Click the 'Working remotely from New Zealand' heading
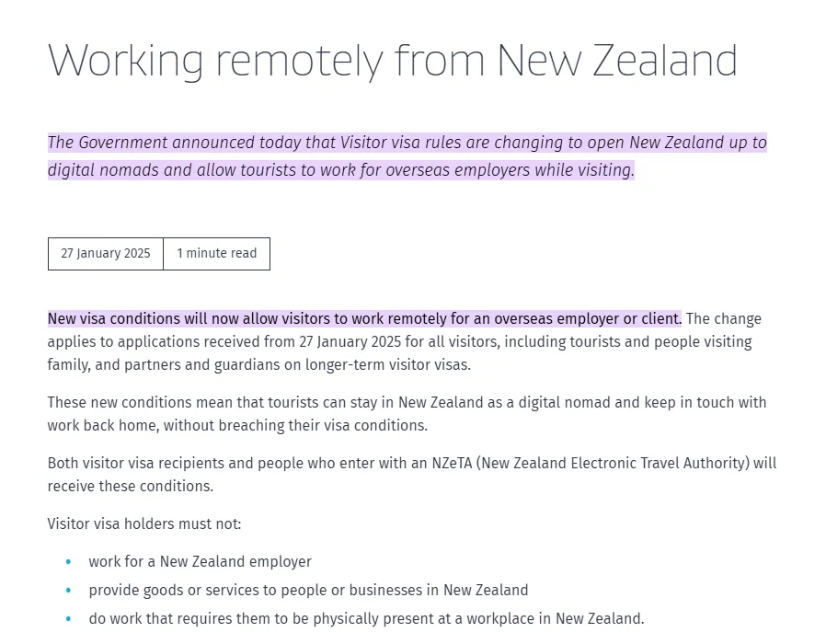Viewport: 826px width, 644px height. [393, 61]
